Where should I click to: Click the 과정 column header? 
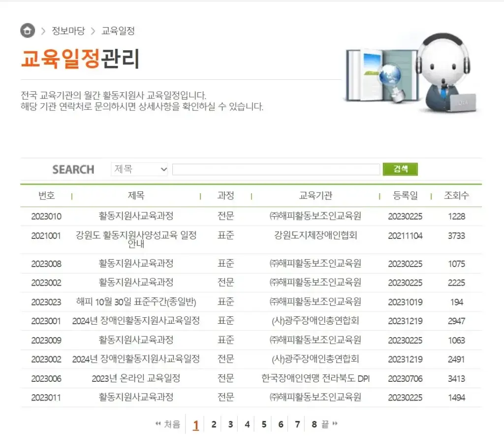(225, 196)
